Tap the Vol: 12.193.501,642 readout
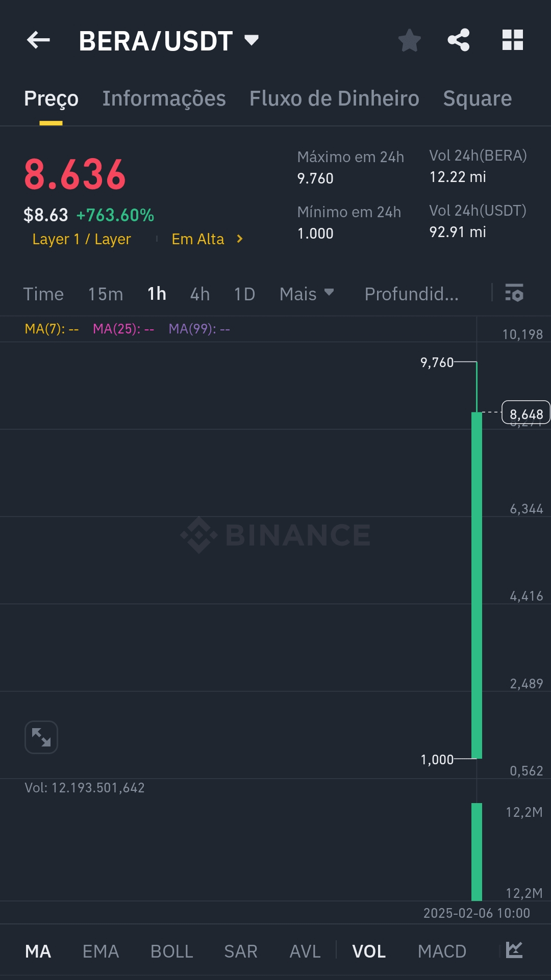 [85, 788]
